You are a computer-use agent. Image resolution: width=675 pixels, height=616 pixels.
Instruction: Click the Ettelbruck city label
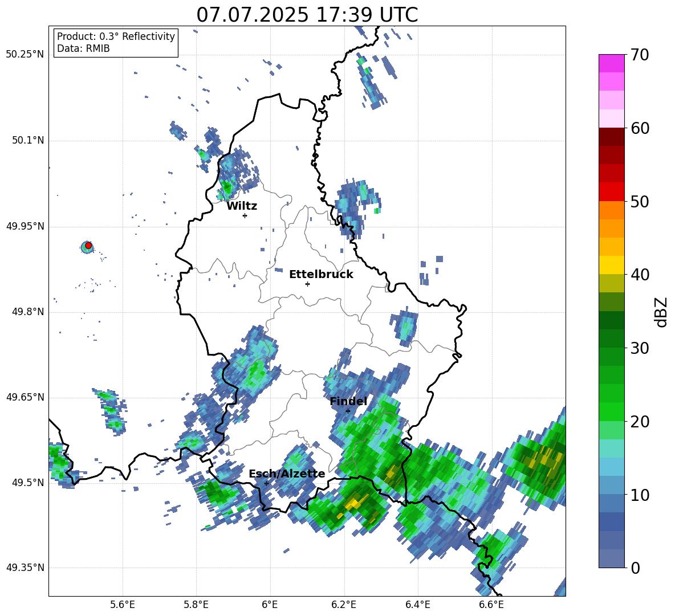[321, 275]
